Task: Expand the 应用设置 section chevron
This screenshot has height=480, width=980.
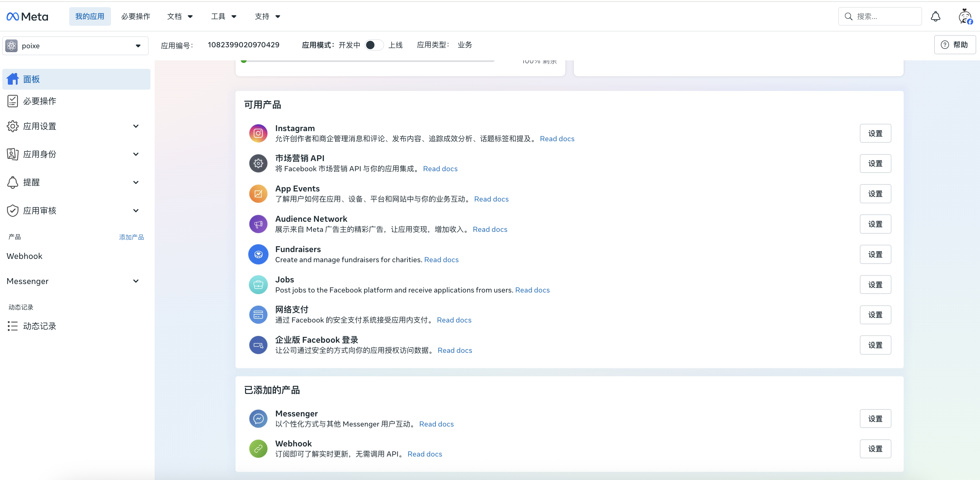Action: tap(136, 126)
